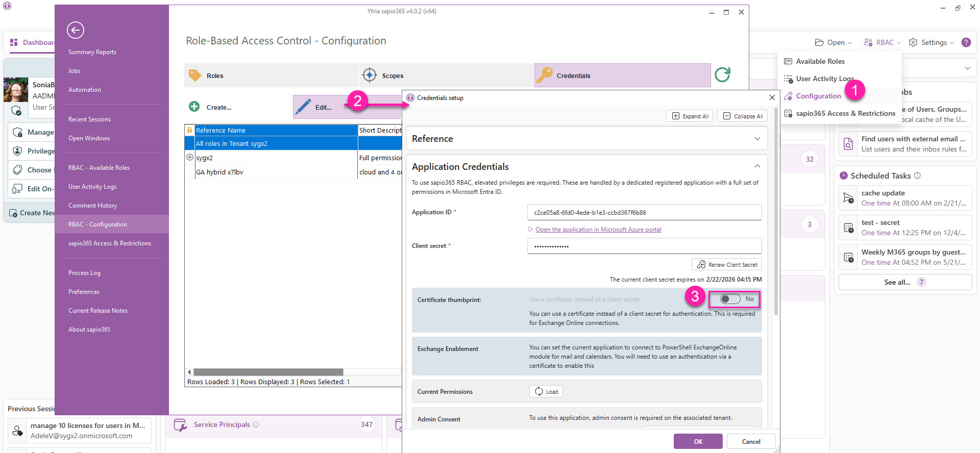The height and width of the screenshot is (453, 980).
Task: Click the Open folder icon
Action: pos(819,42)
